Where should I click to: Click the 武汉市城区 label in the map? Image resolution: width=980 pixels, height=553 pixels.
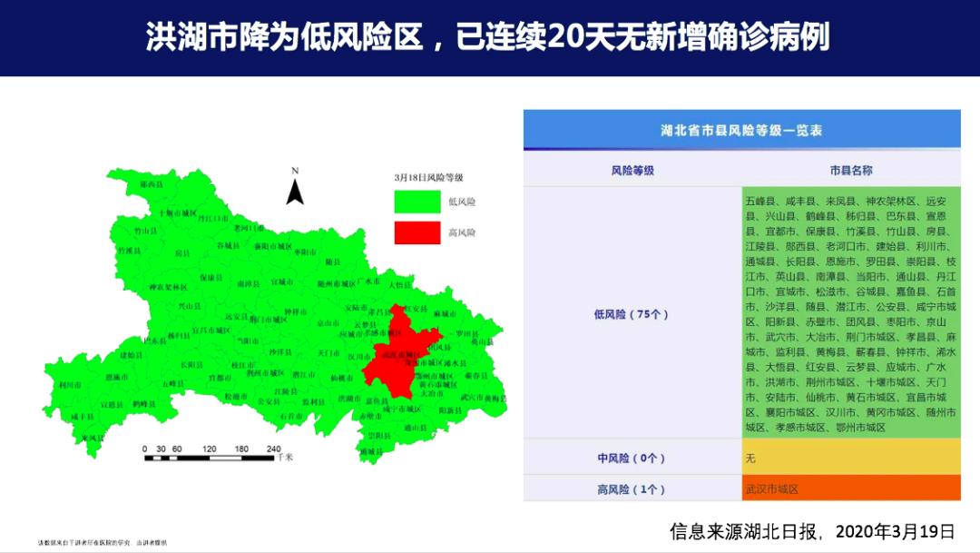pos(400,354)
